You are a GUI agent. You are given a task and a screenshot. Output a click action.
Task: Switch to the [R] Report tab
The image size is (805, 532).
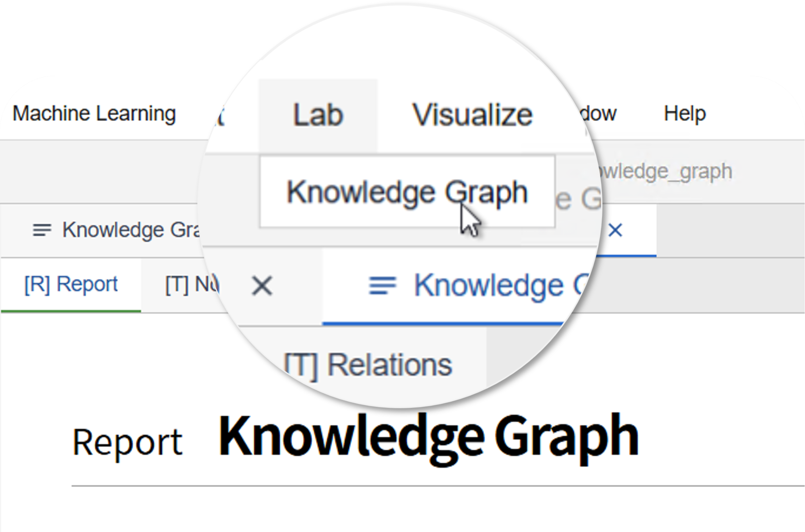(71, 284)
